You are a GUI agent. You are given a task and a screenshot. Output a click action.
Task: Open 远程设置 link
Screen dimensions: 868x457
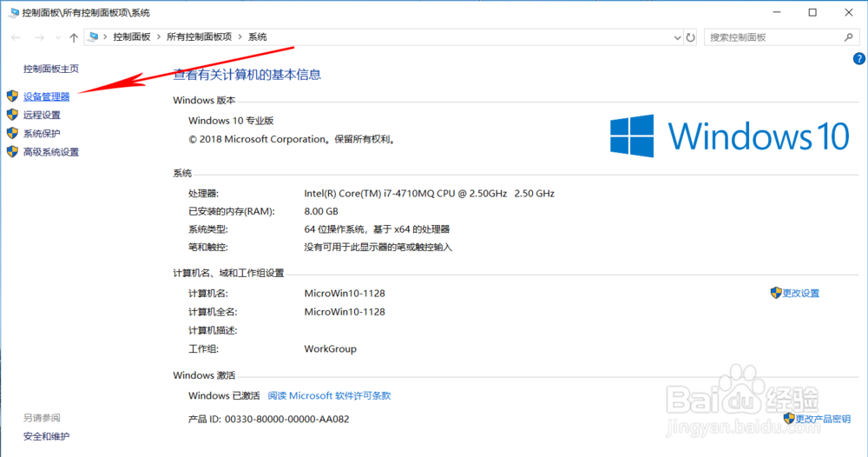[x=42, y=116]
